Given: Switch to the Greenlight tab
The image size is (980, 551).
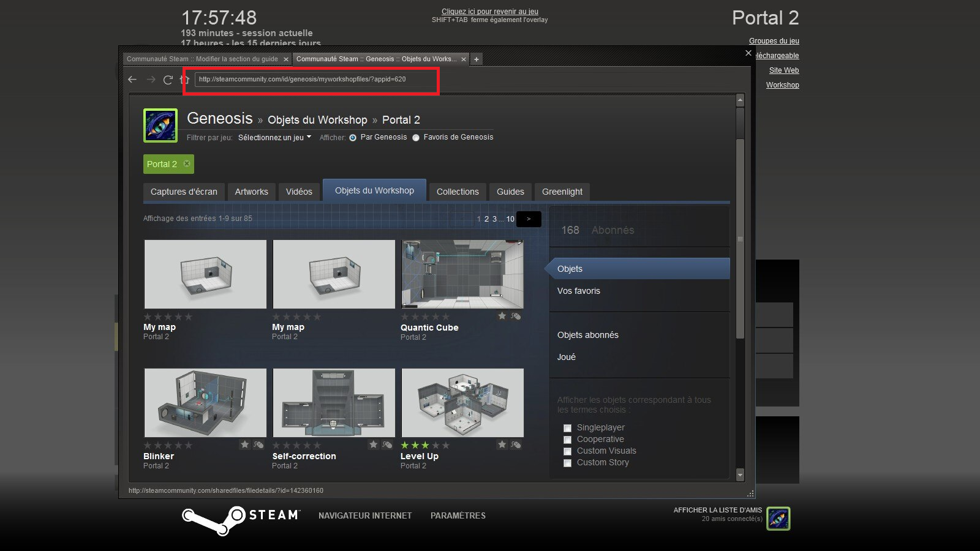Looking at the screenshot, I should point(562,192).
